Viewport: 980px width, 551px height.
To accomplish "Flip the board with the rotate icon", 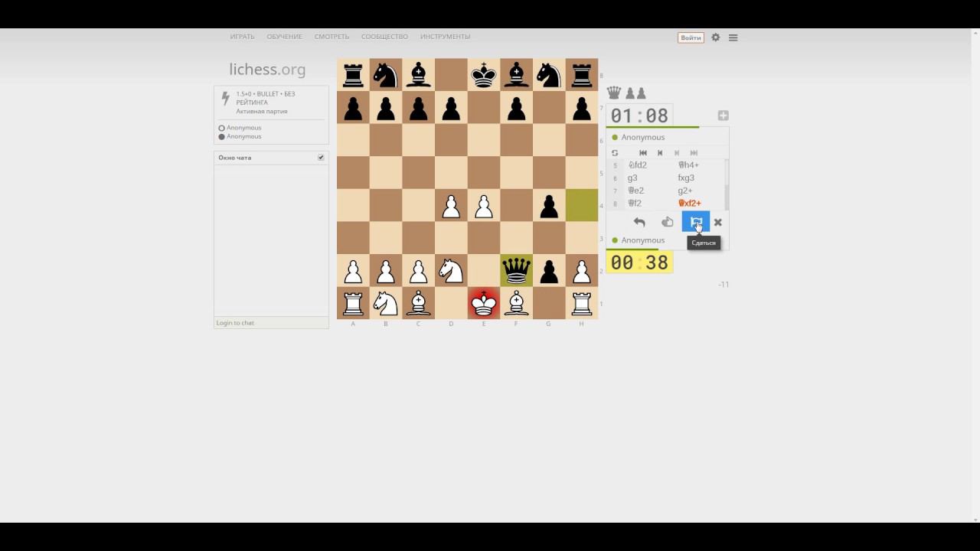I will coord(615,153).
